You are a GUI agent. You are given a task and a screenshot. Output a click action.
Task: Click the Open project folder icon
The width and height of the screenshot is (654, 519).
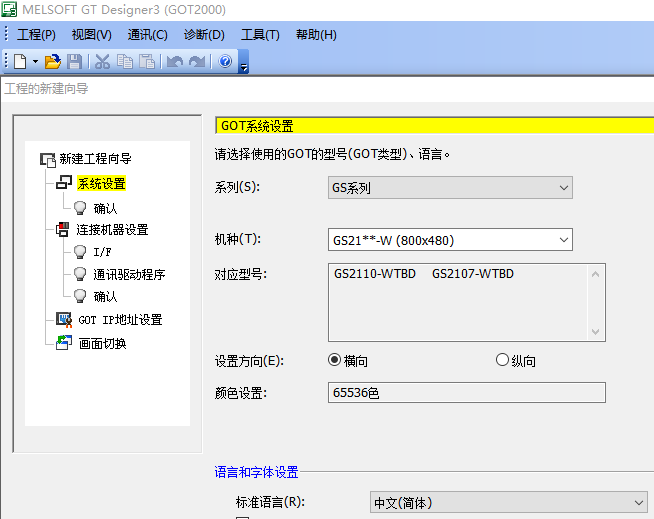pos(53,61)
